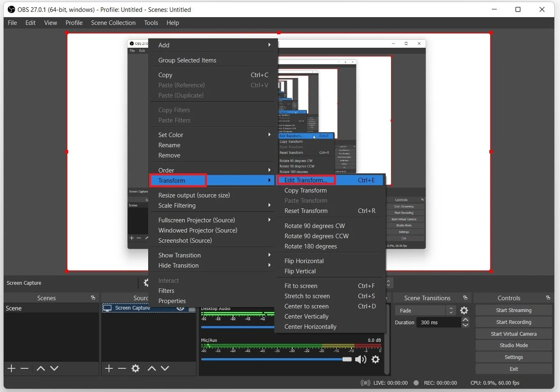Choose Edit Transform... in the submenu
This screenshot has height=392, width=560.
click(x=330, y=180)
